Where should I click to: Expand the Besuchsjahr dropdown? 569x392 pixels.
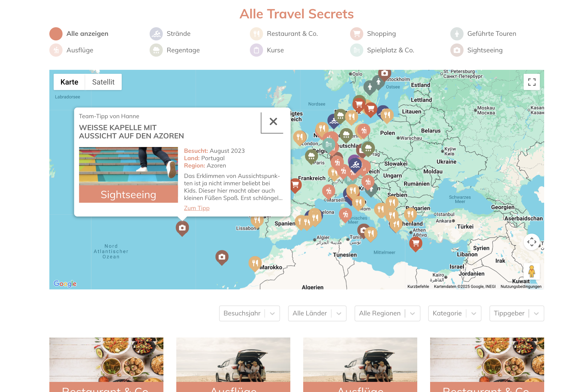click(x=249, y=313)
